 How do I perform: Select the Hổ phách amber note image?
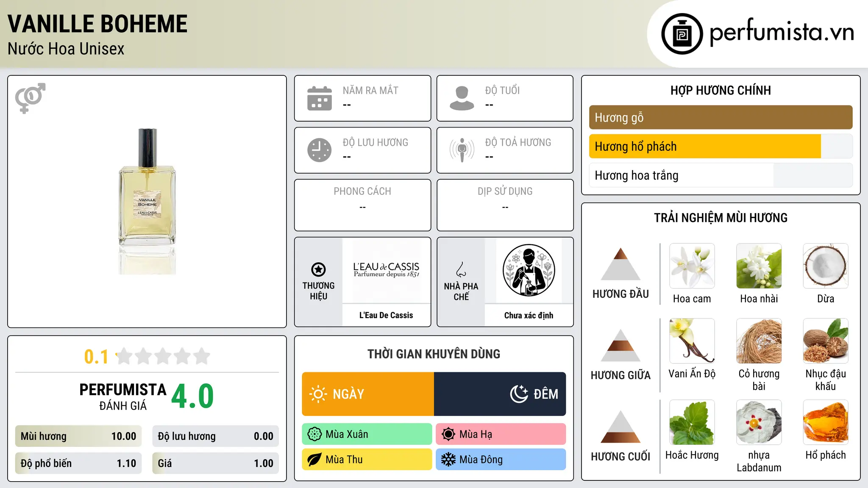point(826,422)
